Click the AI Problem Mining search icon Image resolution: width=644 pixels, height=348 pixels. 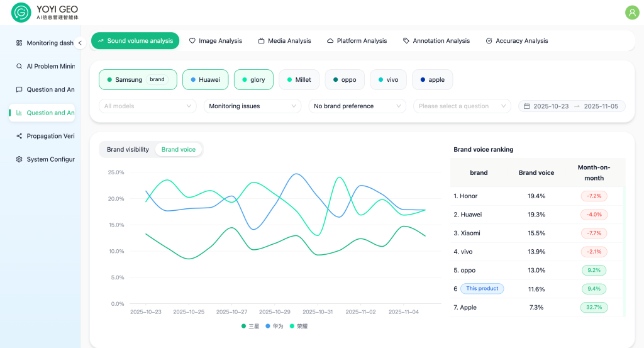(x=19, y=66)
